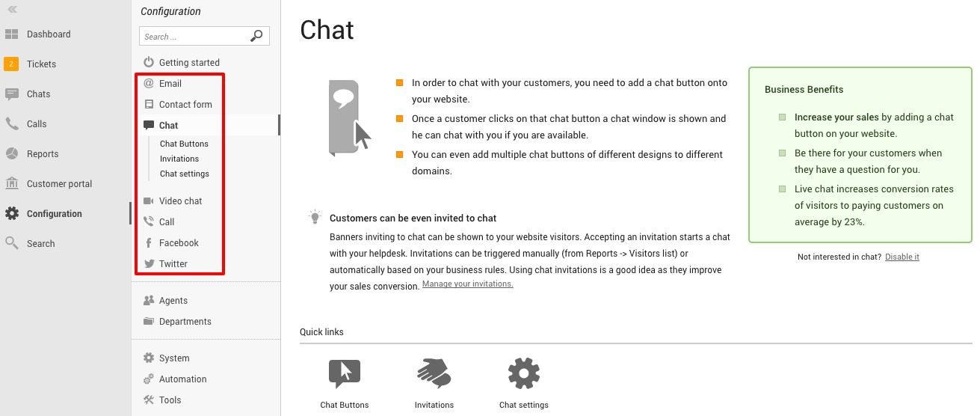Open the Automation configuration item
Screen dimensions: 980x416
[182, 379]
